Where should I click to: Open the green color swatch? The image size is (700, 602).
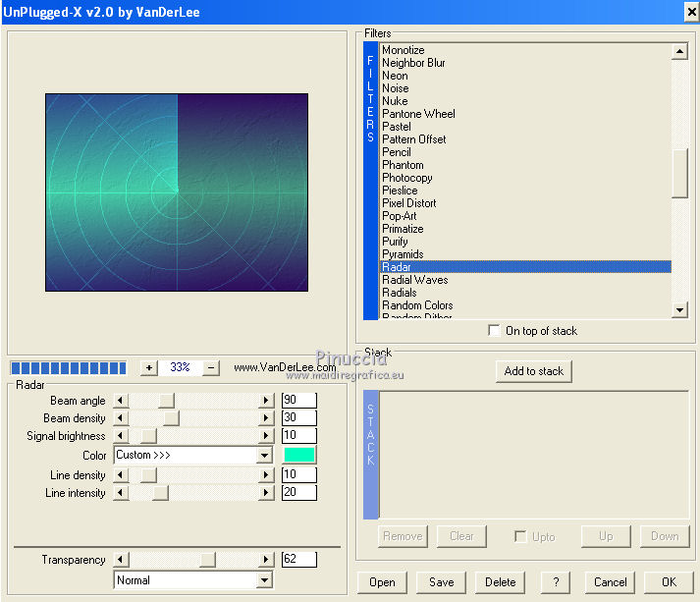click(x=298, y=455)
